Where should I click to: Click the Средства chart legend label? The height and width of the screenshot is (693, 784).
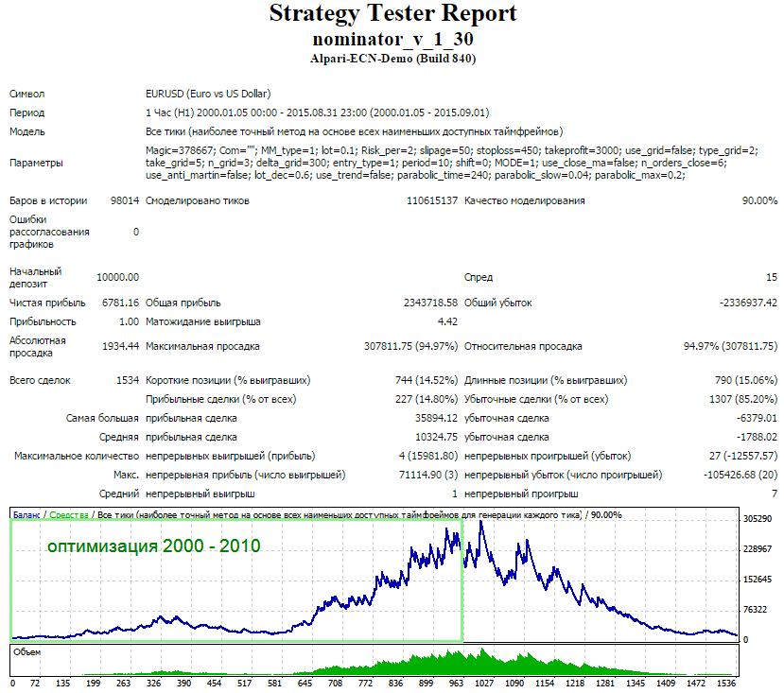pos(69,515)
